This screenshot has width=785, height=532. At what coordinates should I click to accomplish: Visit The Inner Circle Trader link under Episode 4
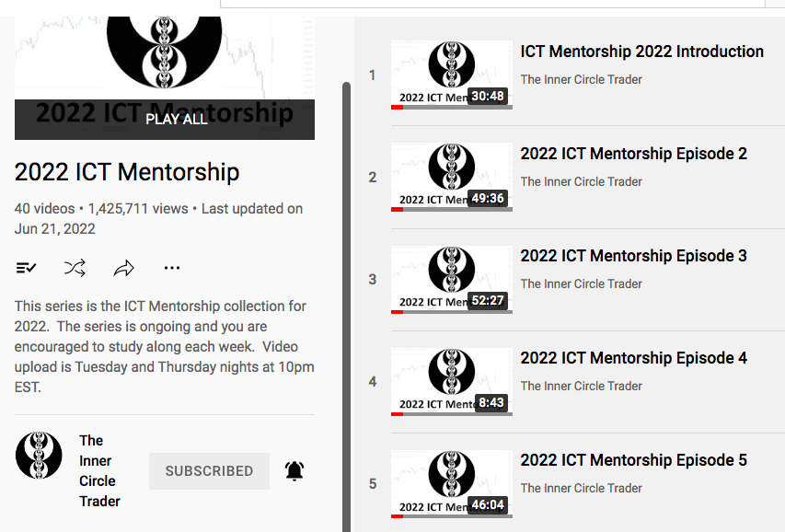[582, 386]
